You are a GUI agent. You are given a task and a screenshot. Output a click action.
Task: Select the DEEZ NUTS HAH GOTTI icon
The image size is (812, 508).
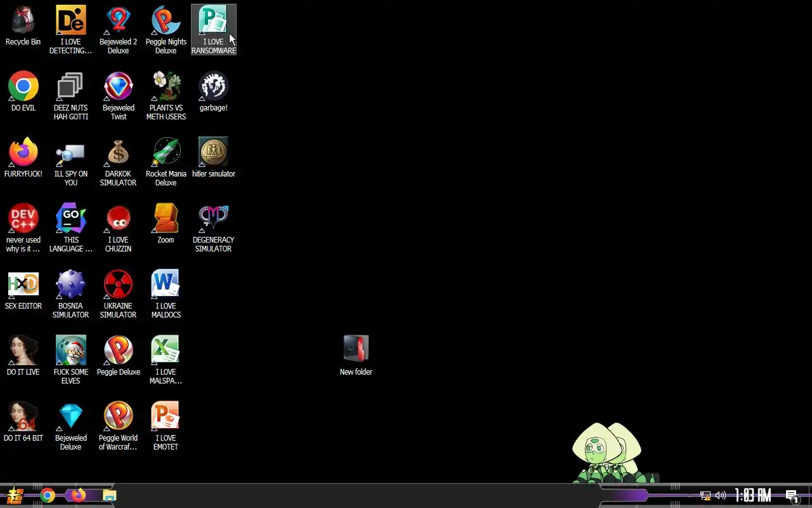(x=70, y=96)
